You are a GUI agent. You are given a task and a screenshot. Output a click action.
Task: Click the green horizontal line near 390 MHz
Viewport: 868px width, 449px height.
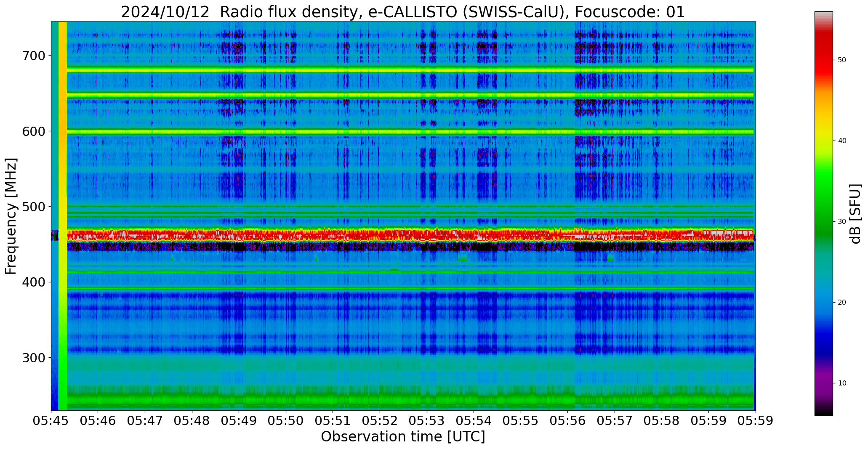410,288
